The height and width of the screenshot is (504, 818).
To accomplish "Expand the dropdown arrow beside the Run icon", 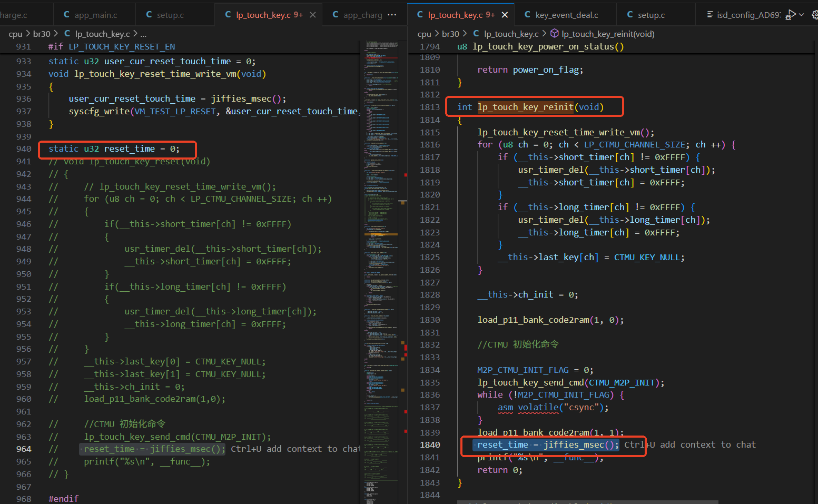I will coord(802,15).
